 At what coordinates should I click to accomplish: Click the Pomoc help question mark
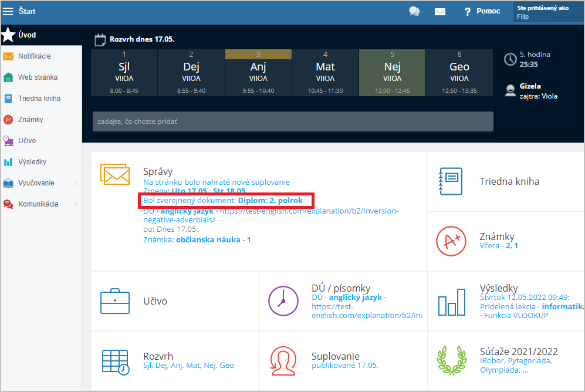[x=467, y=12]
